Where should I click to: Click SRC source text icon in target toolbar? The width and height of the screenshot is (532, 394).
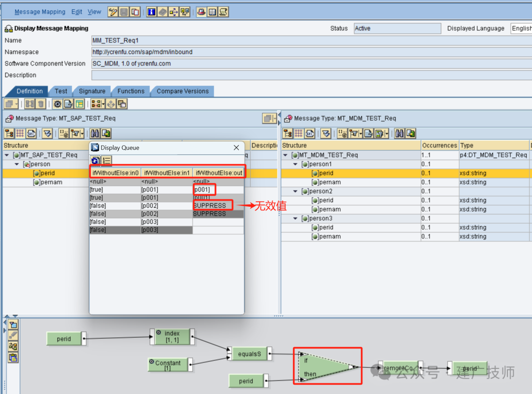coord(310,134)
